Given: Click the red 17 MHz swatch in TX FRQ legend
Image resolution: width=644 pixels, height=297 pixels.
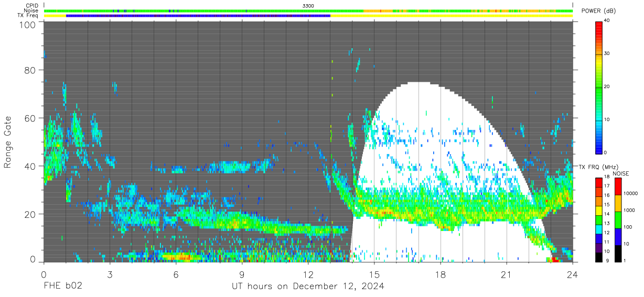Looking at the screenshot, I should (x=599, y=183).
